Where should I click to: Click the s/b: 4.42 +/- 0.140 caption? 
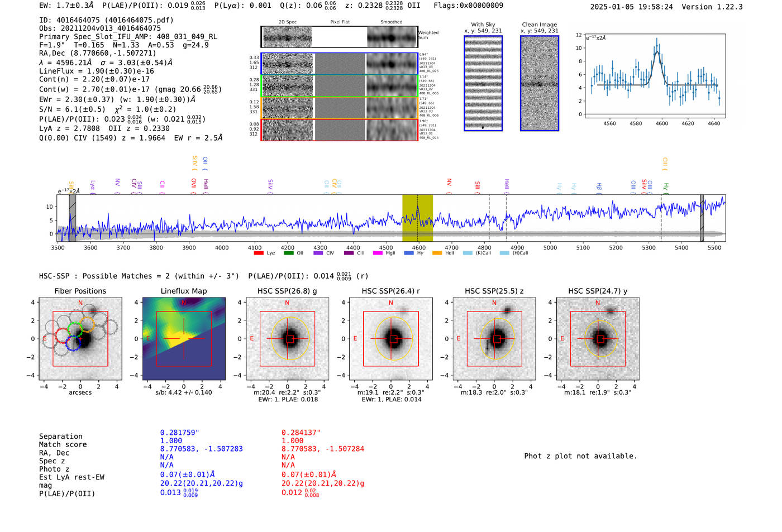tap(184, 392)
